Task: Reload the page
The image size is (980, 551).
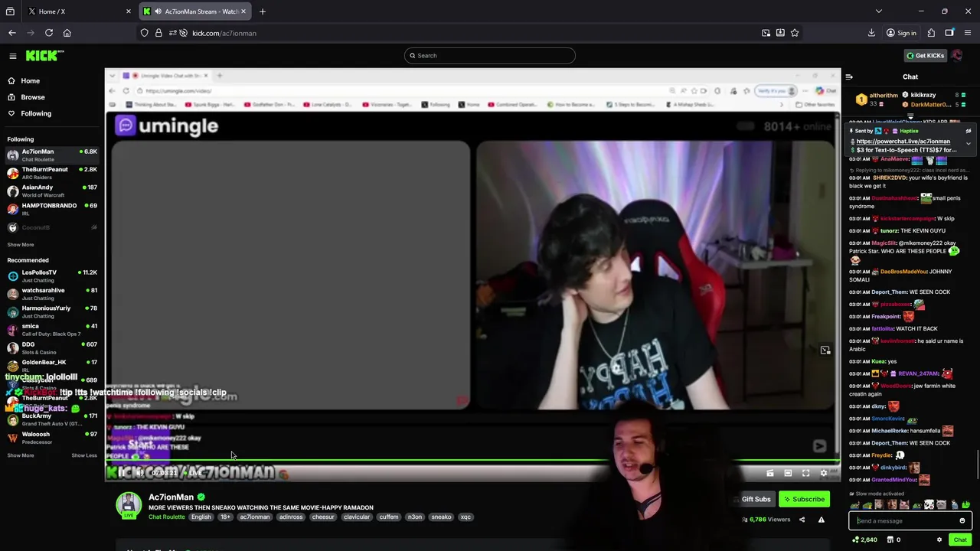Action: 48,33
